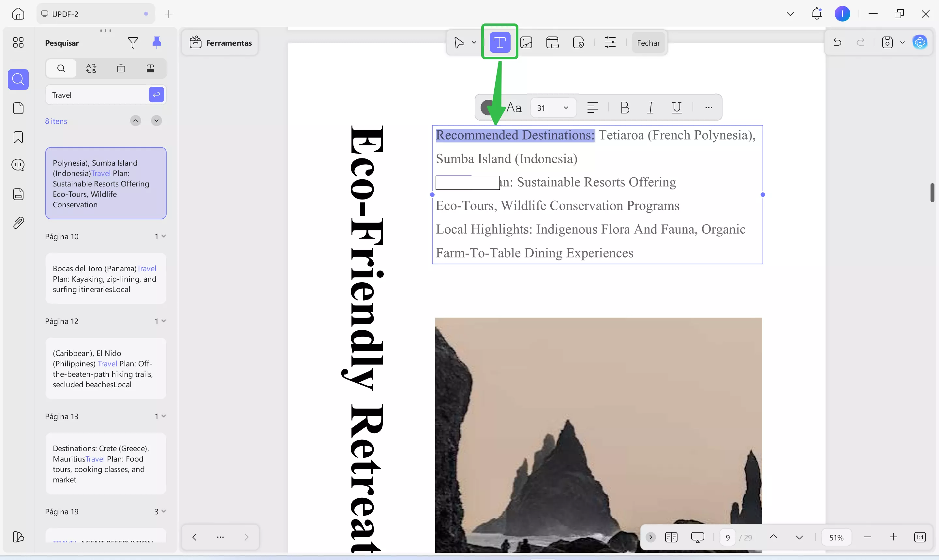Select the link editing tool
Image resolution: width=939 pixels, height=560 pixels.
[x=553, y=42]
